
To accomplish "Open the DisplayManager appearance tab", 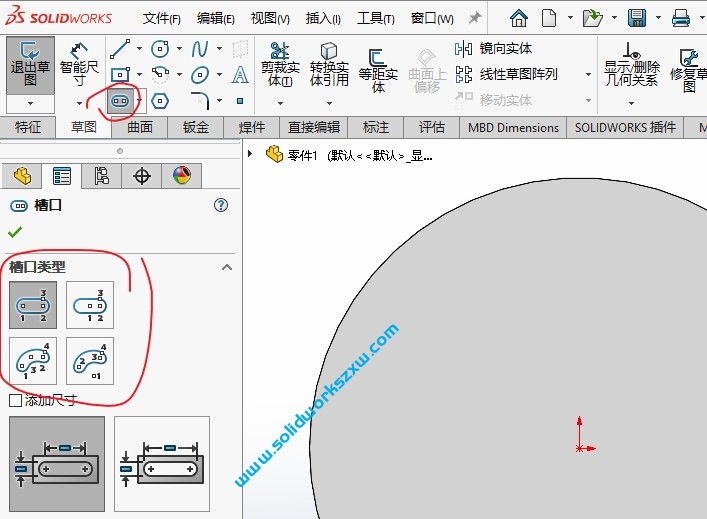I will pos(181,176).
